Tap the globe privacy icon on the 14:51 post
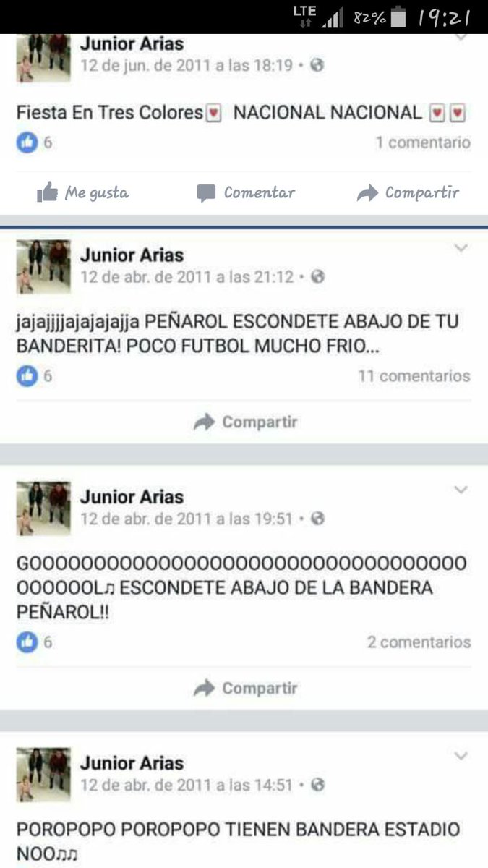488x868 pixels. tap(317, 784)
